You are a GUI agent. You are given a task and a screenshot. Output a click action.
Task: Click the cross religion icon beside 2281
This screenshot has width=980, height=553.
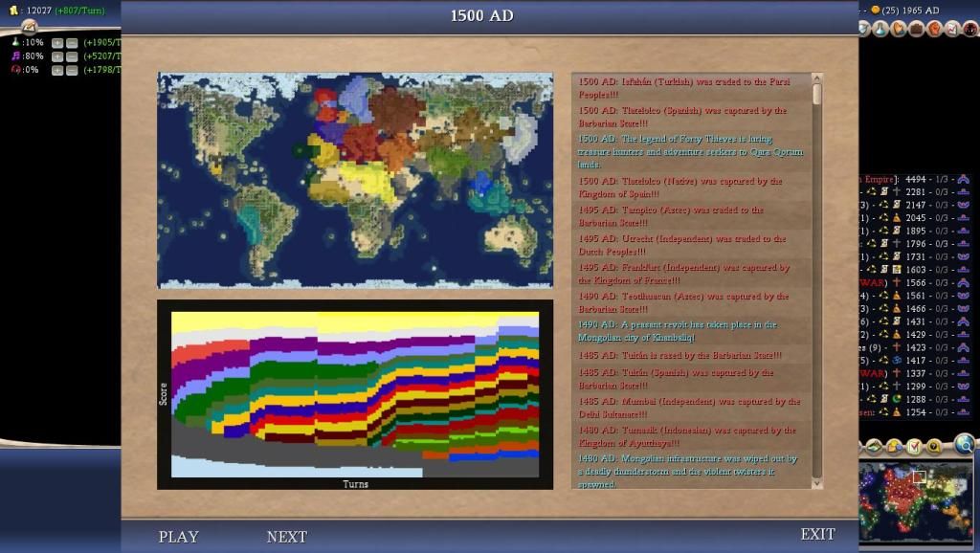click(896, 192)
